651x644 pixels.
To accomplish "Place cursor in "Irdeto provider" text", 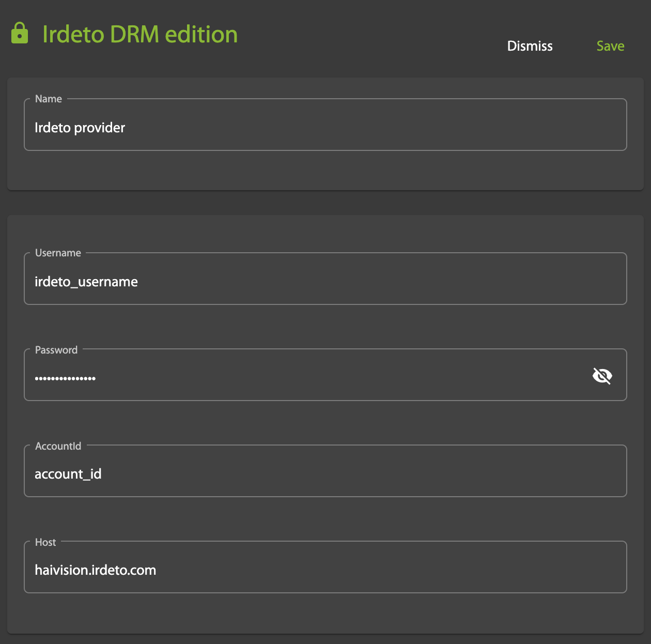I will click(x=80, y=128).
